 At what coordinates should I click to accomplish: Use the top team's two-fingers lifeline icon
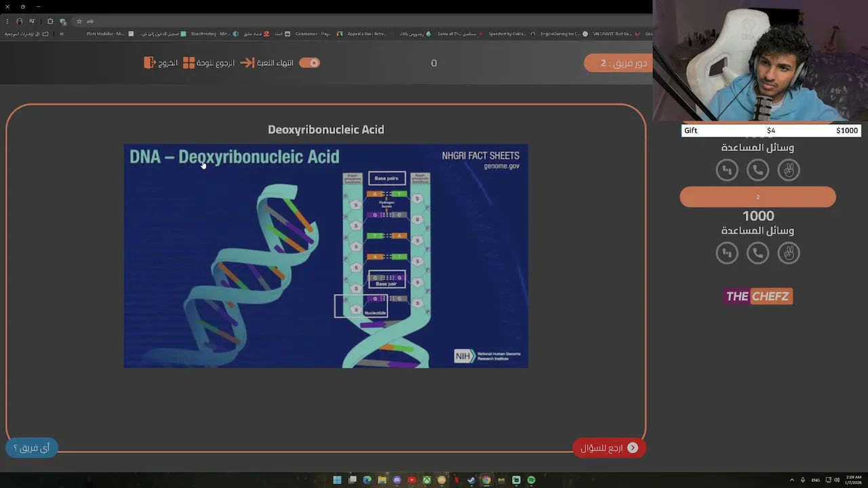pyautogui.click(x=789, y=169)
